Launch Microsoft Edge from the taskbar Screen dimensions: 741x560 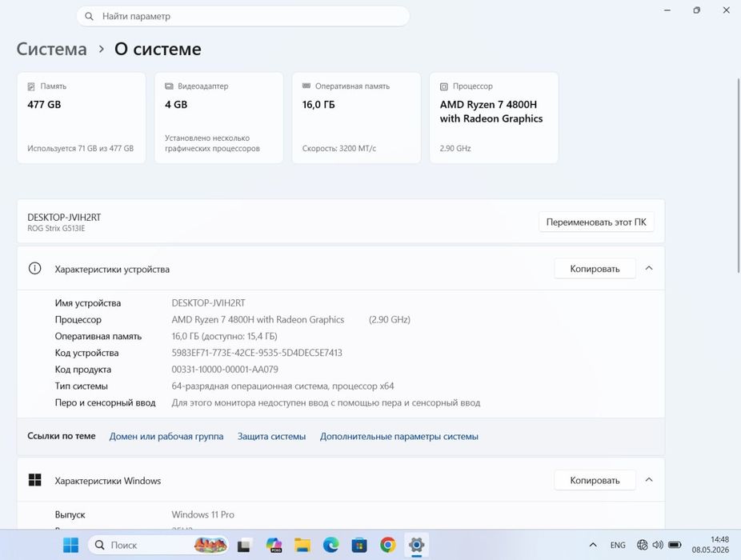point(330,545)
